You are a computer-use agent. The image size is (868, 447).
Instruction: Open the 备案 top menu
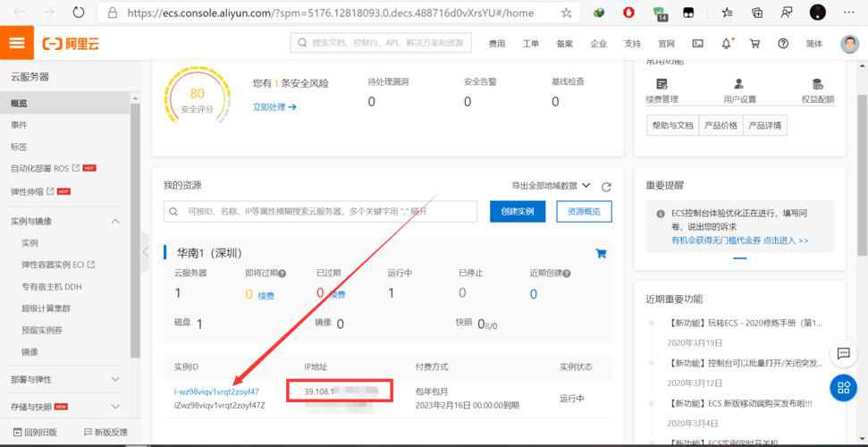pyautogui.click(x=565, y=44)
